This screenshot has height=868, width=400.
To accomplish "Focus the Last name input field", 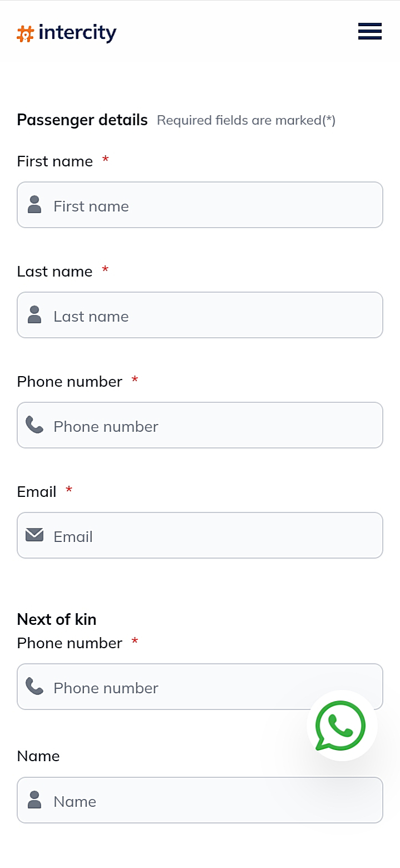I will coord(211,315).
